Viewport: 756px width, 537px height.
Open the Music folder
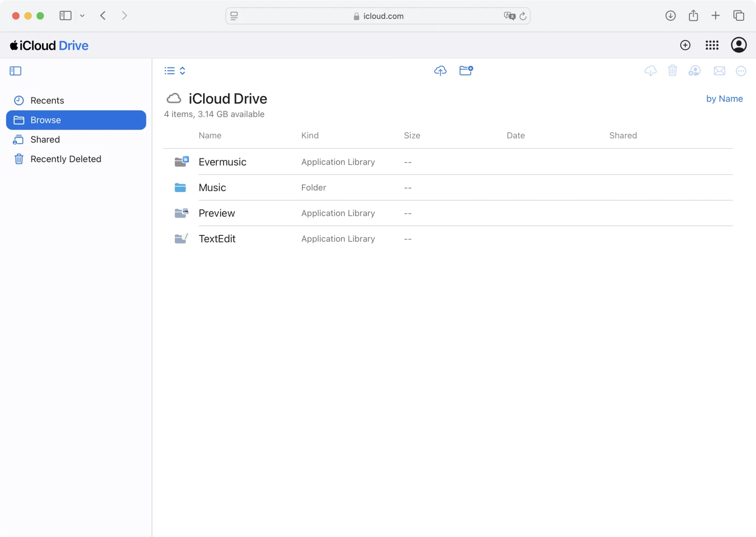coord(212,187)
